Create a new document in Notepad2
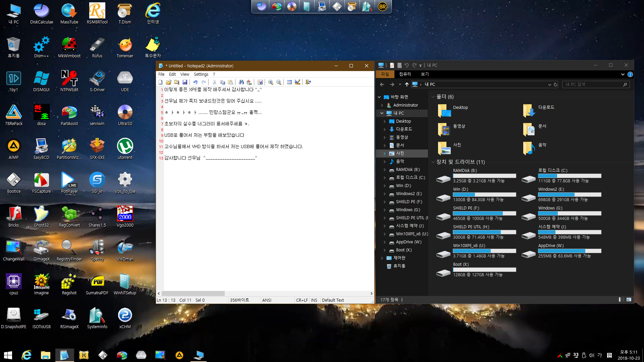Viewport: 644px width, 362px height. [160, 82]
